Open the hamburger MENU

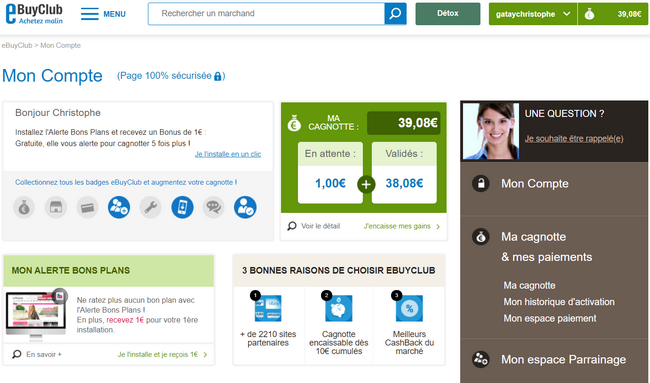[103, 14]
